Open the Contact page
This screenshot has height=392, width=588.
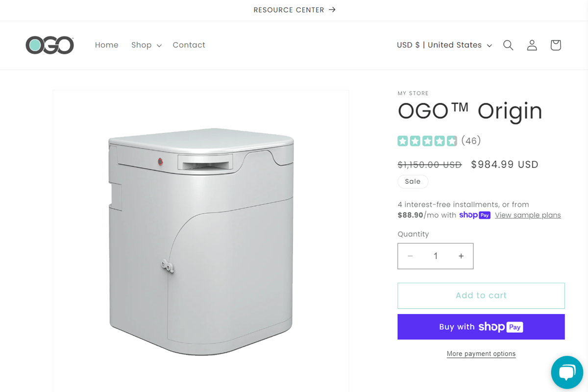189,45
